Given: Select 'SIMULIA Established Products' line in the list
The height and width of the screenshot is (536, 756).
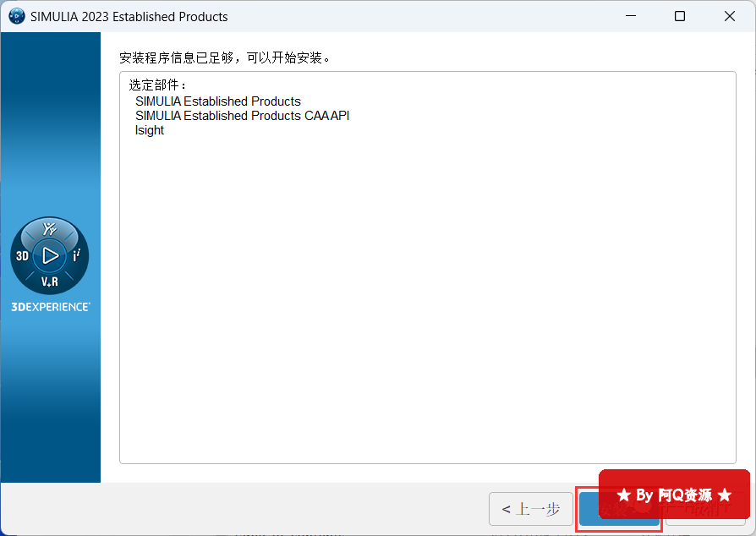Looking at the screenshot, I should point(217,101).
